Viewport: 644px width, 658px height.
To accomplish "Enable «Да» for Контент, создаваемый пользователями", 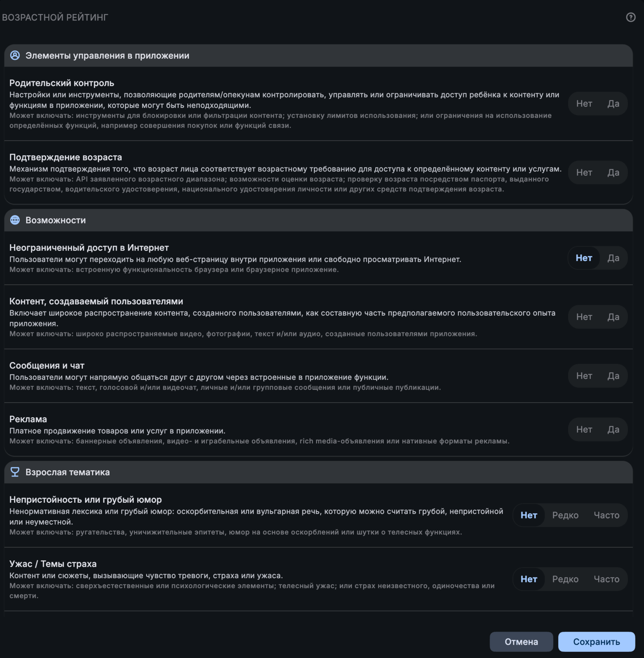I will click(x=613, y=317).
